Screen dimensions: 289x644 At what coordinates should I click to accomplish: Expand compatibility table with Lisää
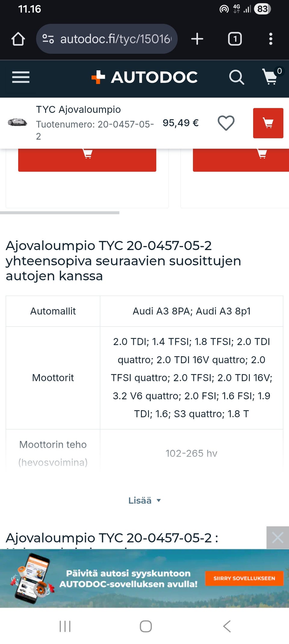(x=144, y=500)
